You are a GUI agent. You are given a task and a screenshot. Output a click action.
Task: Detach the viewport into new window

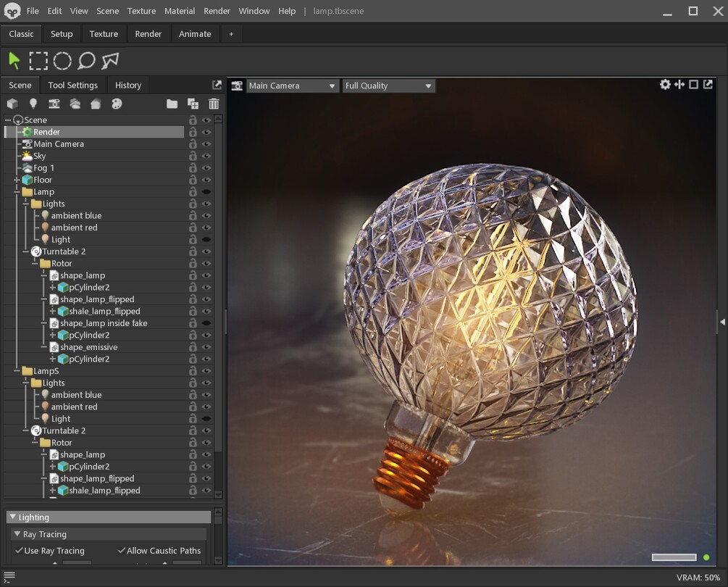708,85
